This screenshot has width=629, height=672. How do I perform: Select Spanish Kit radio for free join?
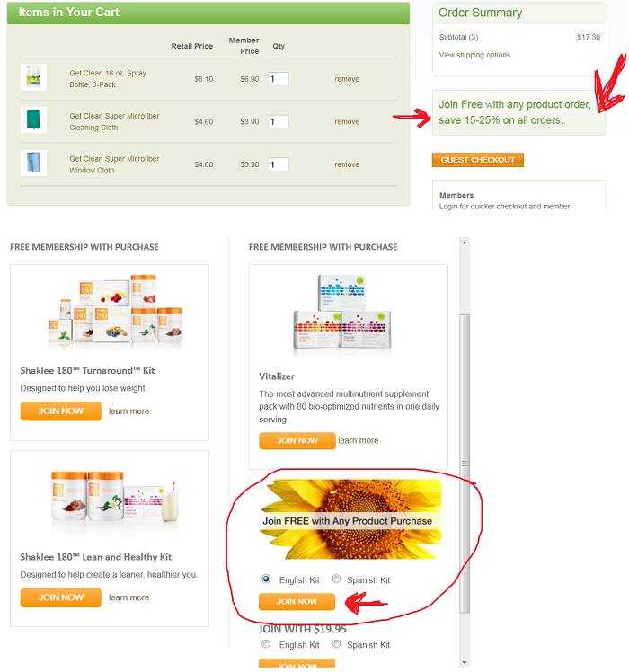coord(337,579)
